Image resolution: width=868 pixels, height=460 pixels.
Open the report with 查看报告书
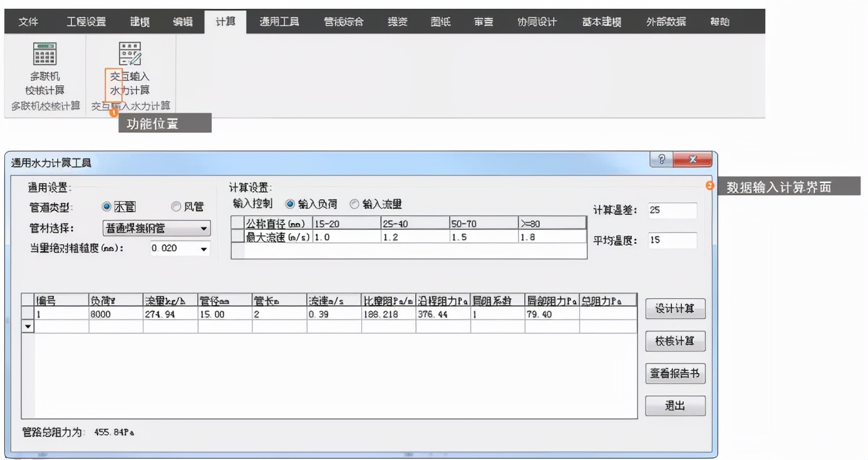pos(675,373)
